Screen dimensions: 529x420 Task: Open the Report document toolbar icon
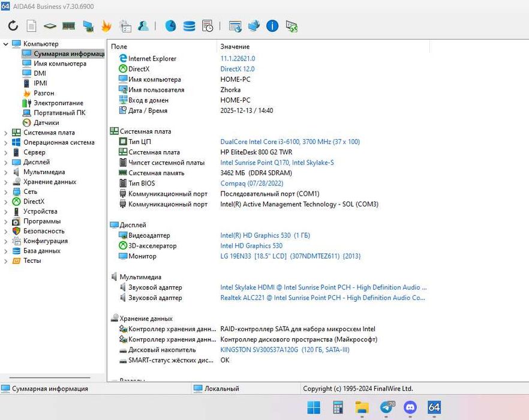31,26
